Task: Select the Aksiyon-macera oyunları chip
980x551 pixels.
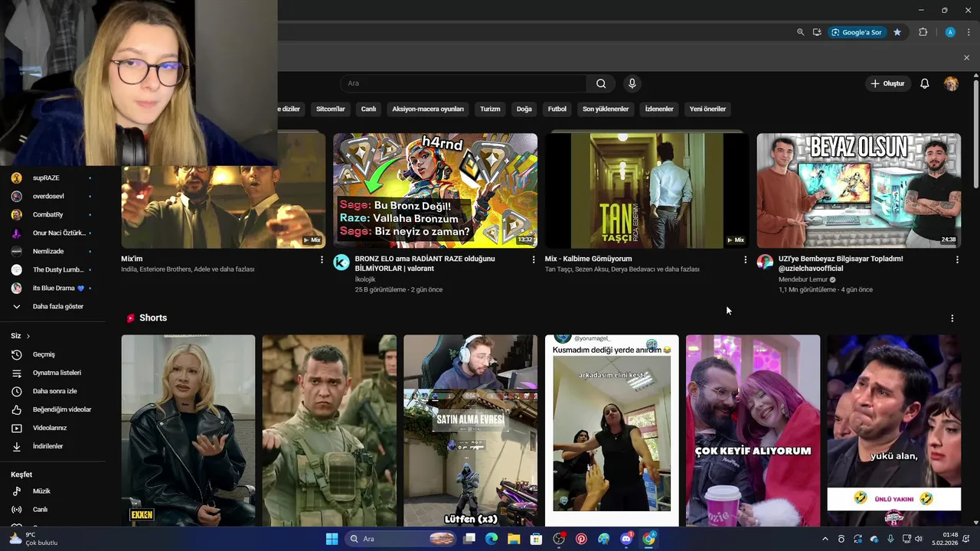Action: (x=428, y=109)
